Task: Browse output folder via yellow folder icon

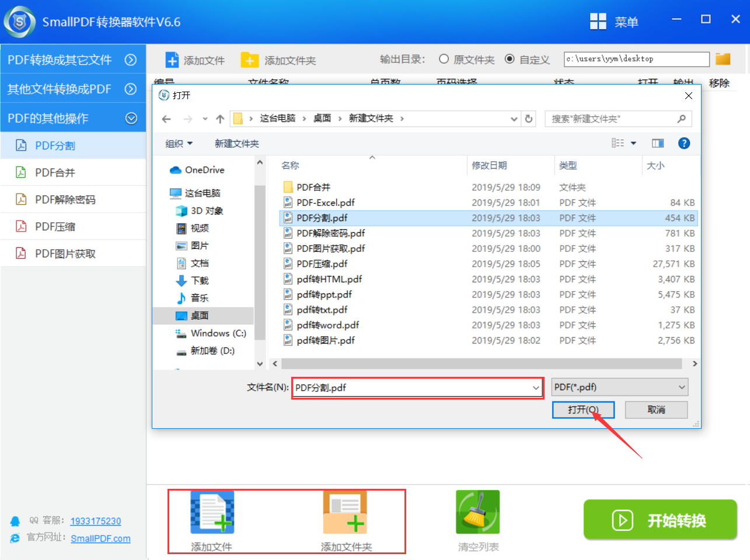Action: (723, 59)
